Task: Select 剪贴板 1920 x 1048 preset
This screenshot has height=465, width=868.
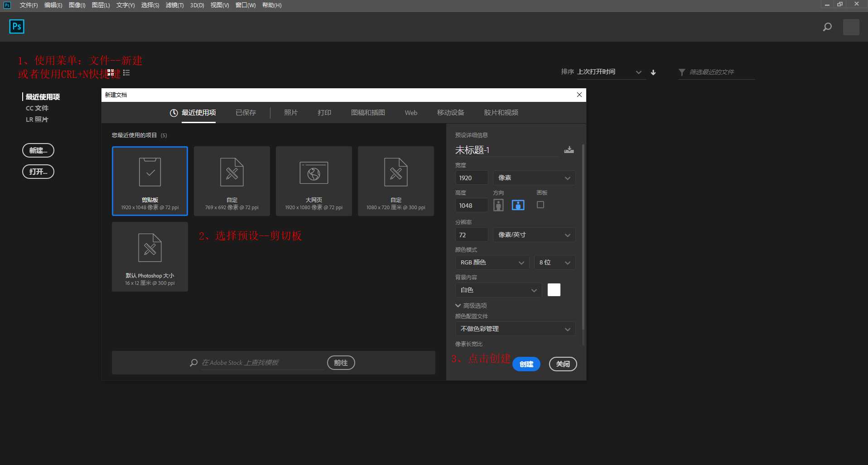Action: pos(150,181)
